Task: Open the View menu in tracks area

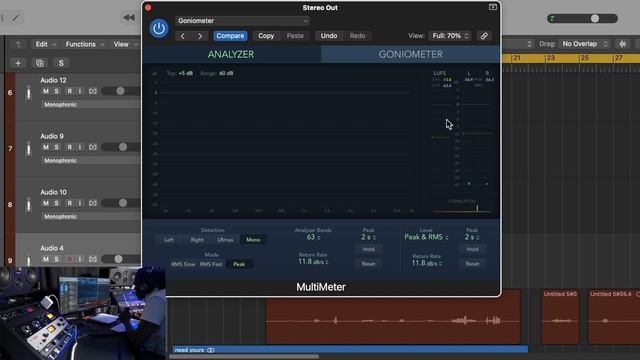Action: [x=125, y=44]
